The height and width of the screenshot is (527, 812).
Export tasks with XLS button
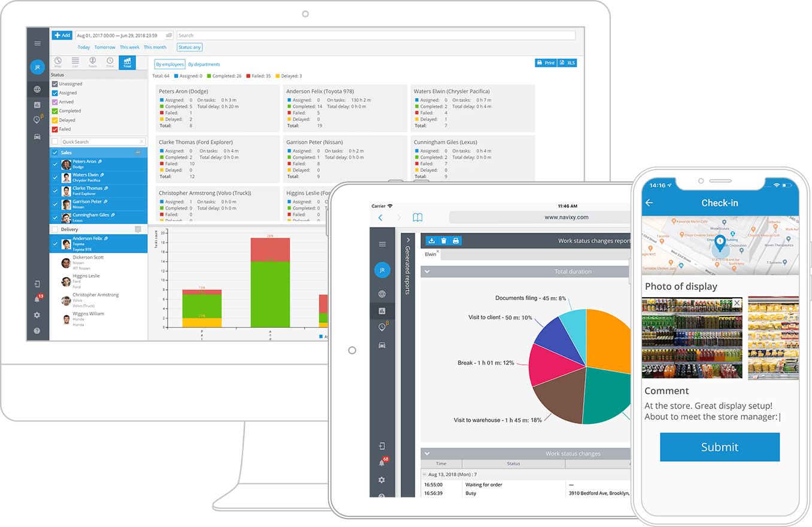[568, 62]
